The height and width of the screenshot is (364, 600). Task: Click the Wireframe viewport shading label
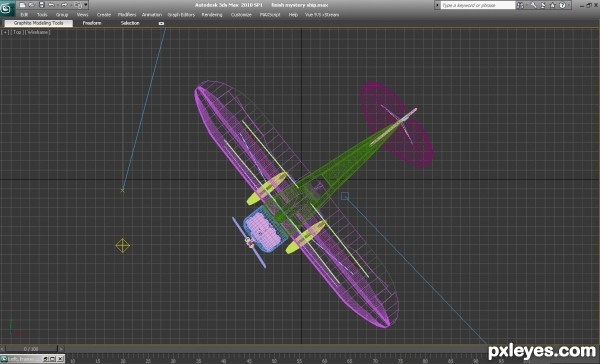coord(38,32)
